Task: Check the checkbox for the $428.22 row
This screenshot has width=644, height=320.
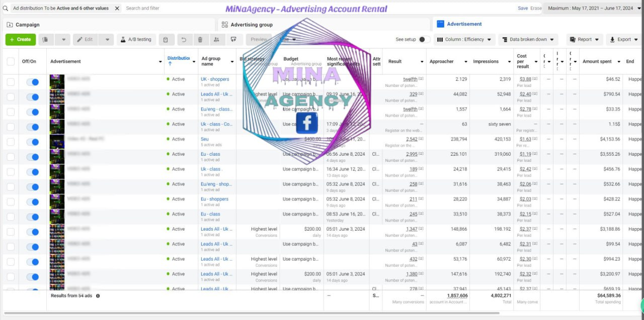Action: (x=11, y=201)
